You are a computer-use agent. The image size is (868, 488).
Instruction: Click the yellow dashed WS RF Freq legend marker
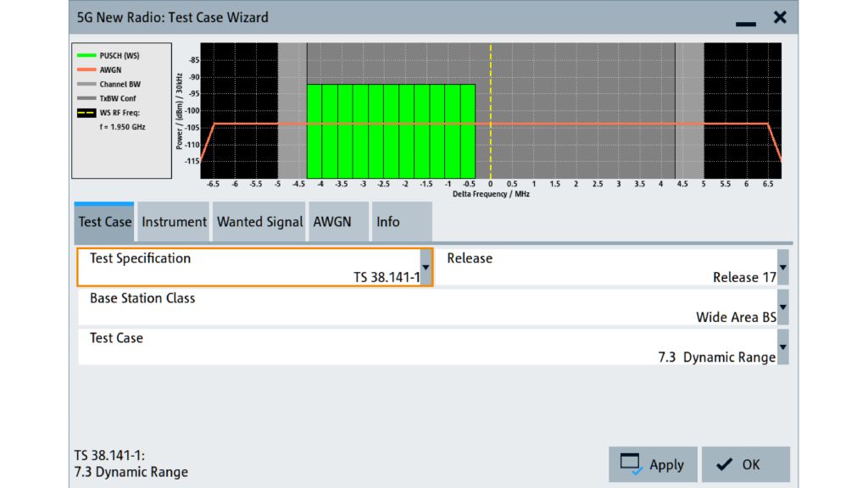click(x=86, y=113)
